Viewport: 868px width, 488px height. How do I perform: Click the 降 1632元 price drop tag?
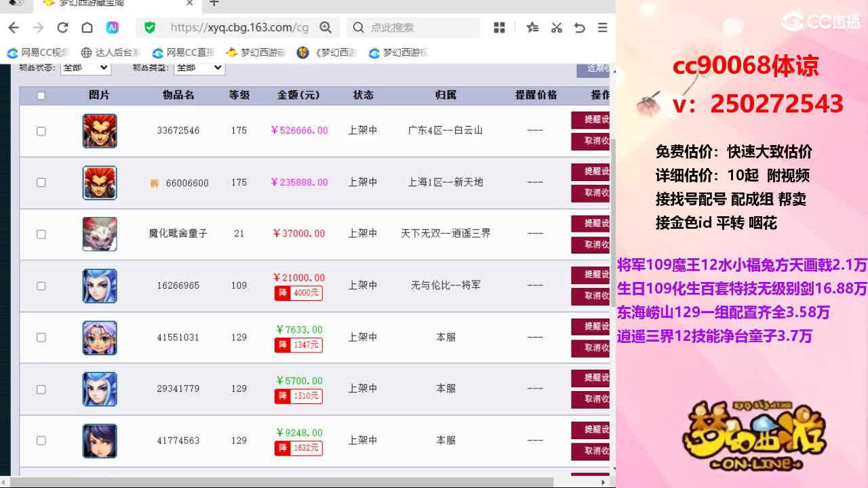298,448
